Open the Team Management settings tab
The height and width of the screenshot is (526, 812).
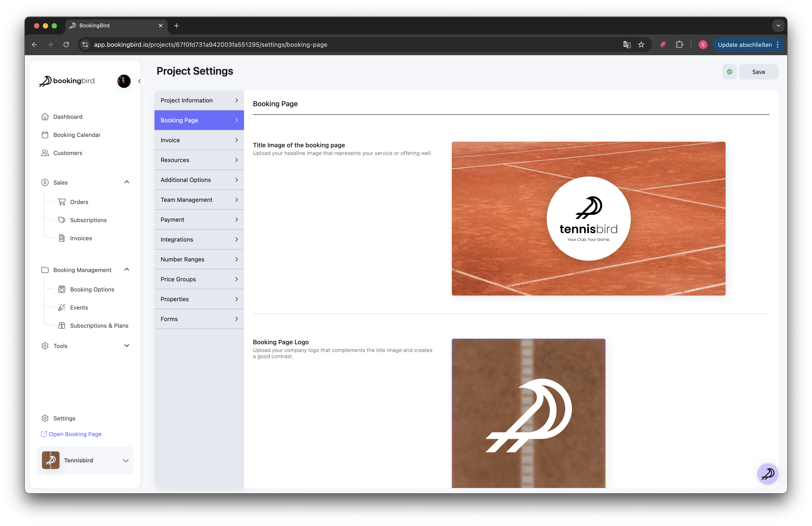pyautogui.click(x=199, y=200)
